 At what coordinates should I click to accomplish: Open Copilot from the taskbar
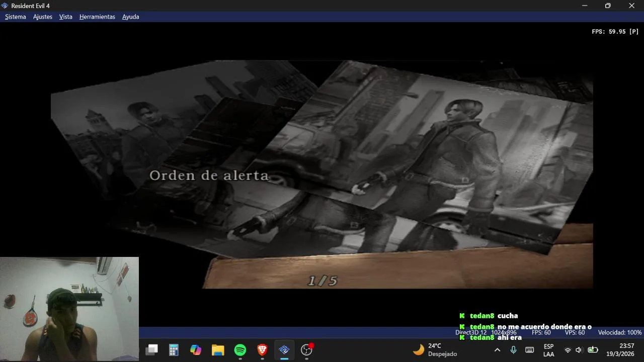[x=196, y=349]
